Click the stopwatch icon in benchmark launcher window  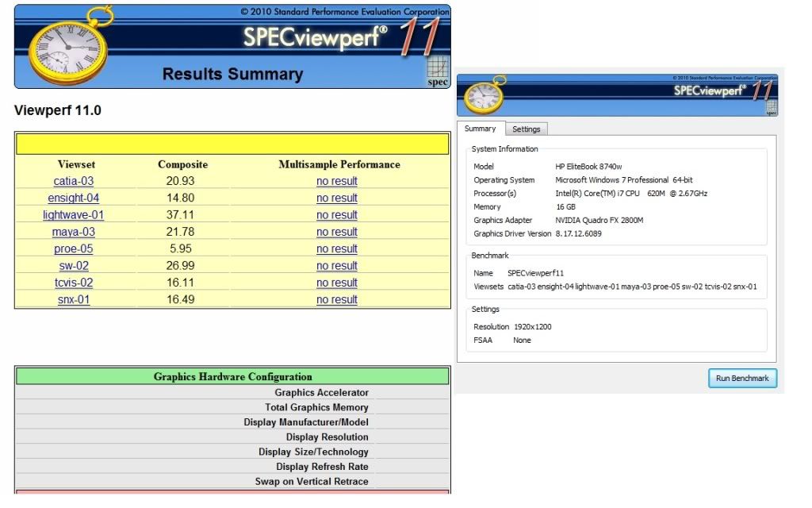(x=484, y=95)
